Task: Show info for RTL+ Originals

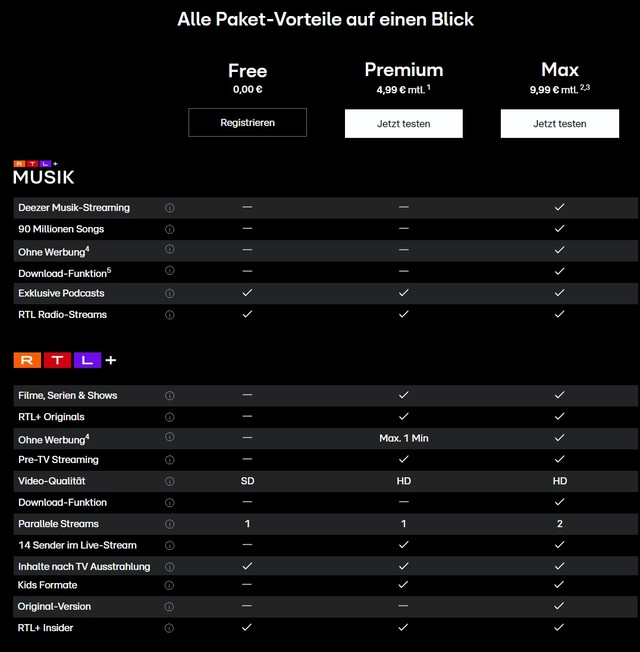Action: (x=170, y=417)
